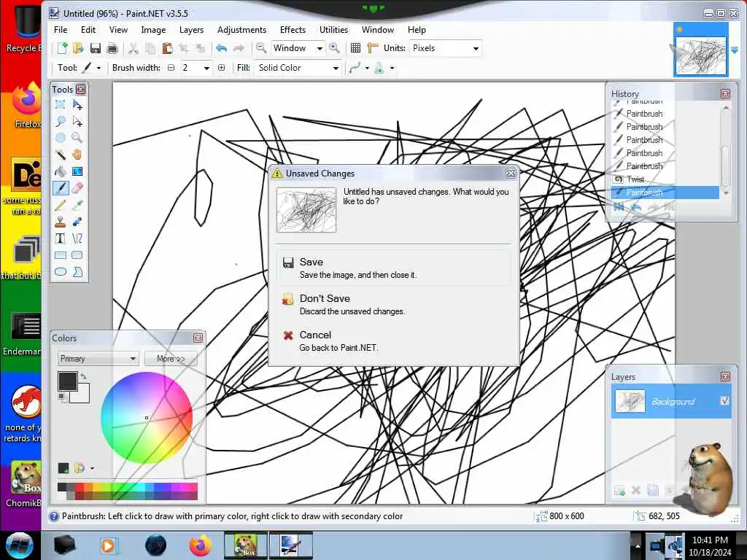Select the Freeform Shape tool

pos(77,272)
